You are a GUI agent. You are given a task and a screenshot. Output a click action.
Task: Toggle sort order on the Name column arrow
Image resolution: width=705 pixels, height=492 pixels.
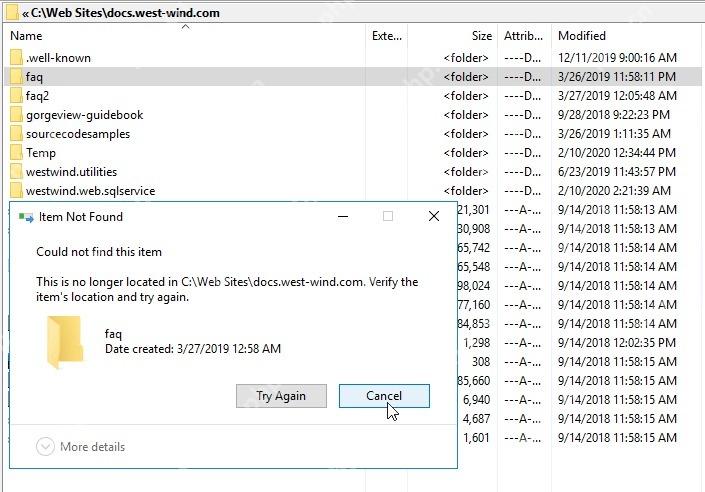click(185, 27)
